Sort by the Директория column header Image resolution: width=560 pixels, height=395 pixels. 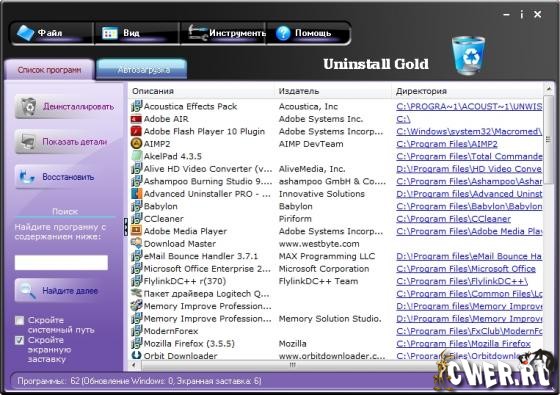coord(467,91)
